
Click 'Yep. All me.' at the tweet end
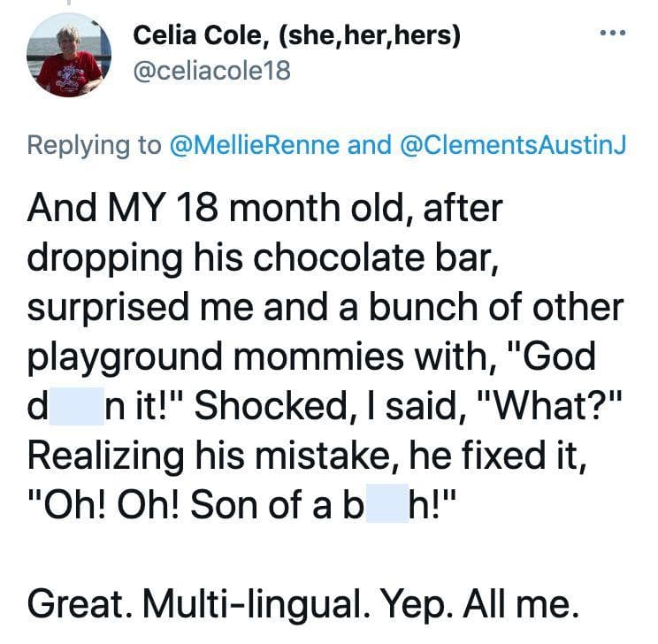[x=479, y=605]
